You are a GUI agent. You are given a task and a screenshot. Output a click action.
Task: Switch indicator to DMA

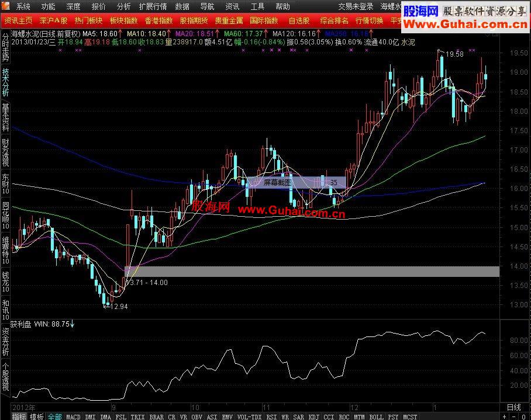click(x=106, y=417)
